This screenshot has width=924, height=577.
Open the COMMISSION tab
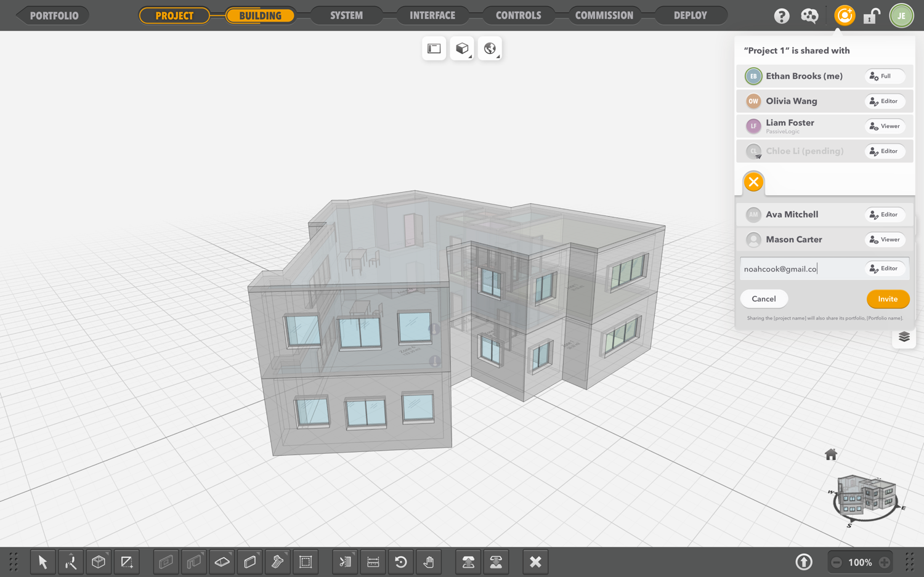pos(604,15)
